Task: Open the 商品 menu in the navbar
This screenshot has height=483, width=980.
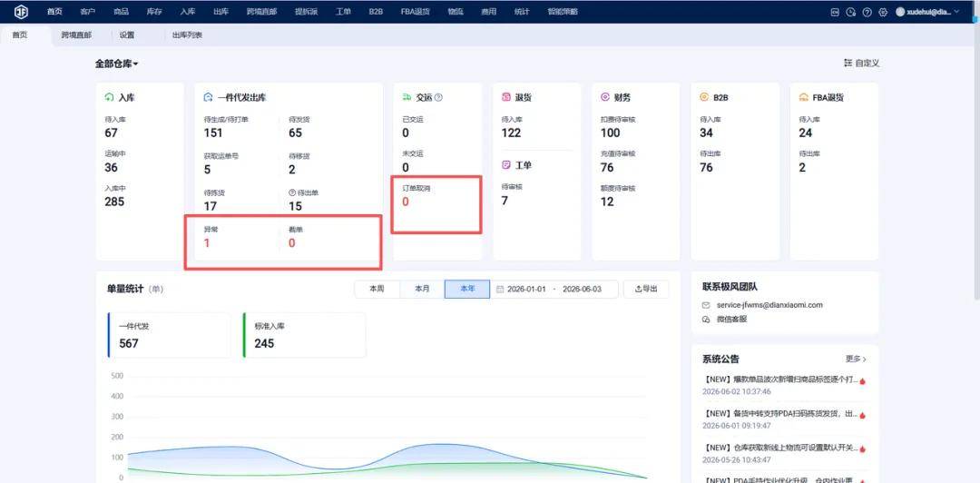Action: (122, 12)
